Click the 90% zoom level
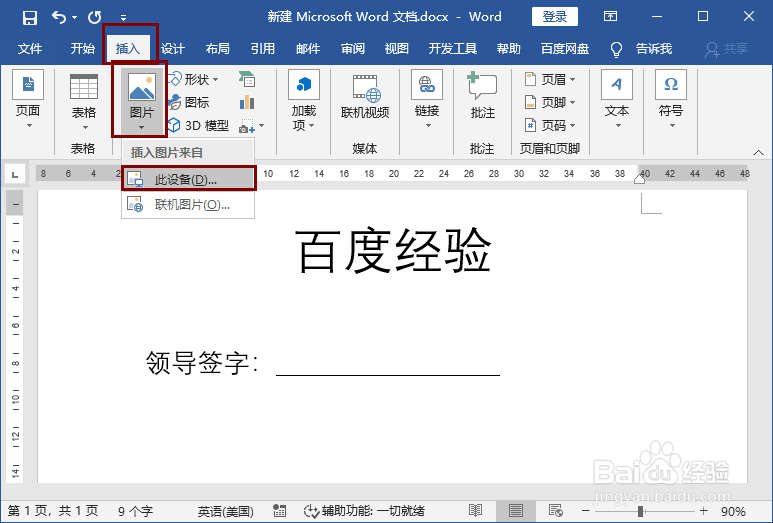This screenshot has height=523, width=773. tap(734, 512)
